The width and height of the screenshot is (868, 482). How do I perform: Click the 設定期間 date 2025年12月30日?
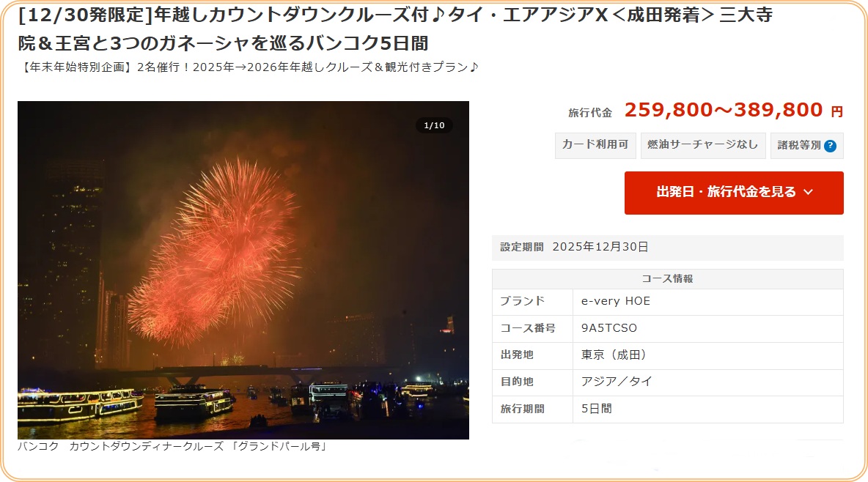tap(600, 247)
